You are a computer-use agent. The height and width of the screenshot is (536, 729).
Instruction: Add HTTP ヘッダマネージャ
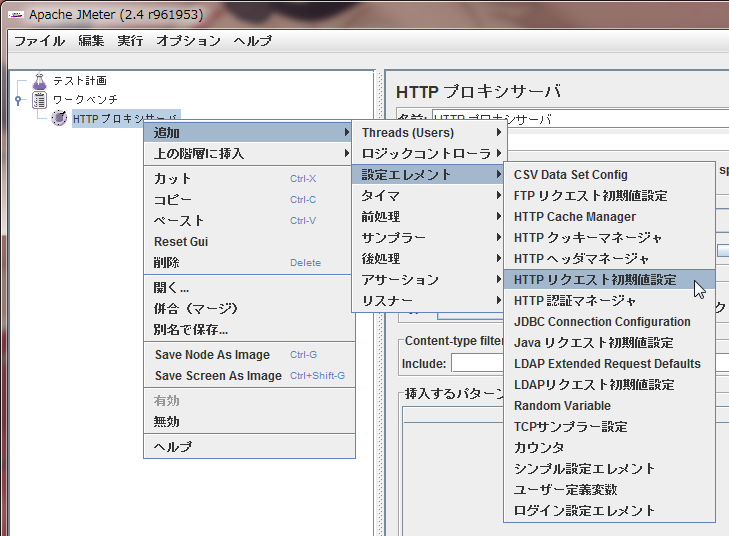point(609,258)
